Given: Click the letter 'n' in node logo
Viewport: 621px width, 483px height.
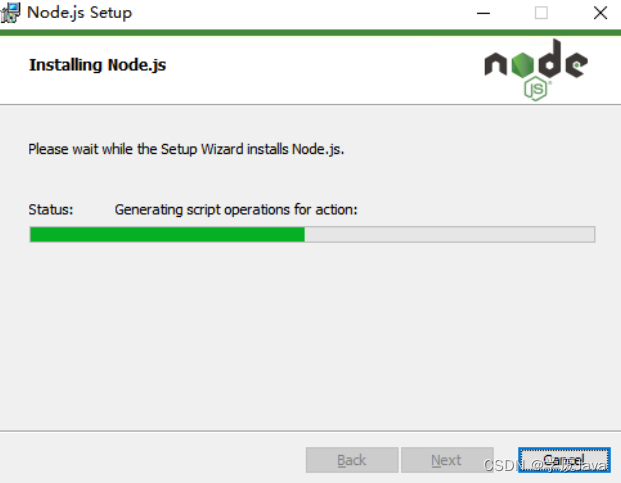Looking at the screenshot, I should pos(496,65).
